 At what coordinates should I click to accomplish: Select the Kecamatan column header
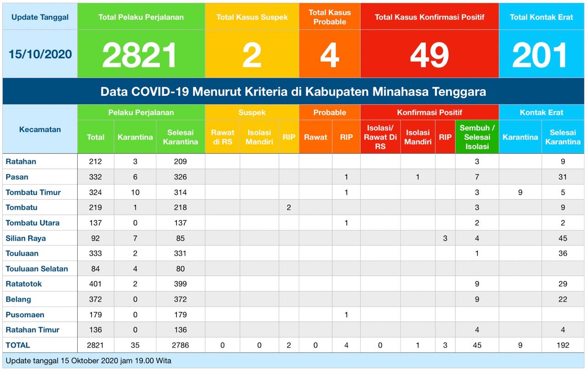40,129
